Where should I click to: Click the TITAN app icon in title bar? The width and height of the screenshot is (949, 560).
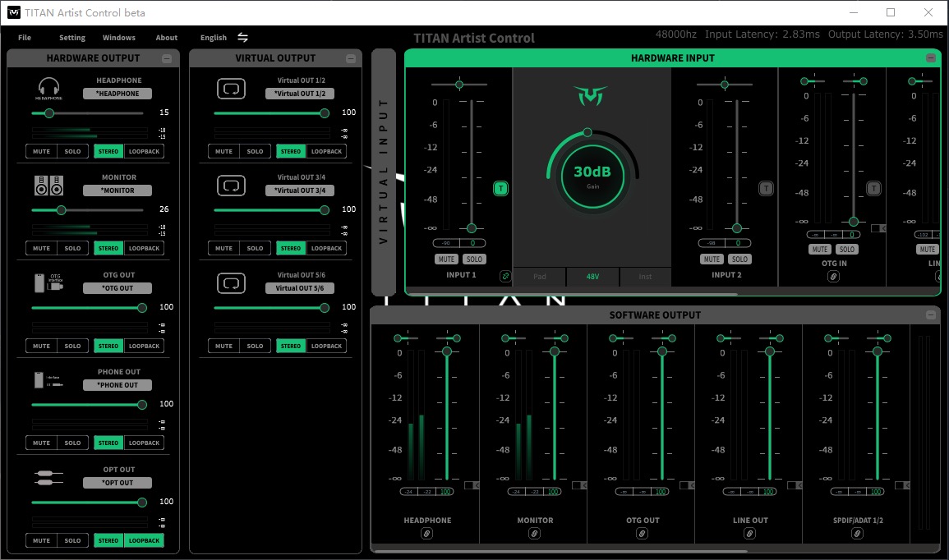(x=13, y=12)
